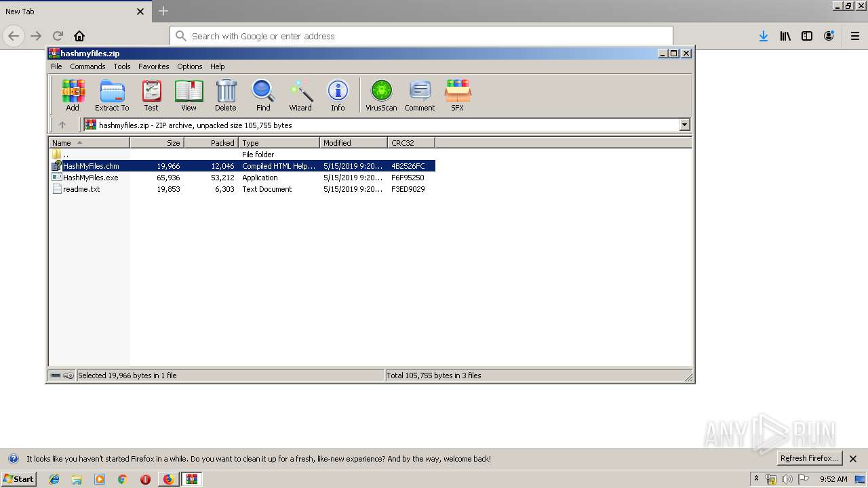Open the Firefox hamburger menu

pos(855,36)
